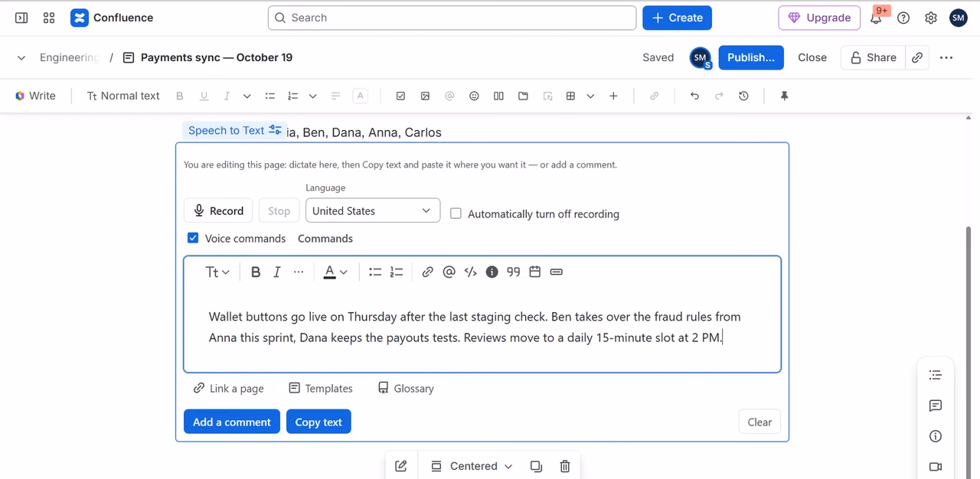The image size is (980, 479).
Task: Add a link in the dictation editor toolbar
Action: click(x=428, y=272)
